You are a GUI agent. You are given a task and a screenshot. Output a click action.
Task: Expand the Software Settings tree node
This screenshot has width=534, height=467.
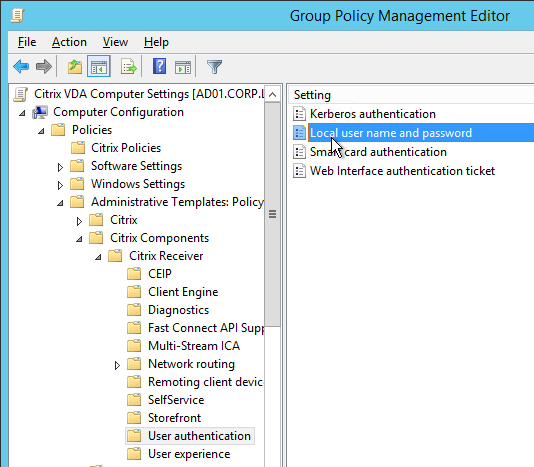(x=60, y=167)
